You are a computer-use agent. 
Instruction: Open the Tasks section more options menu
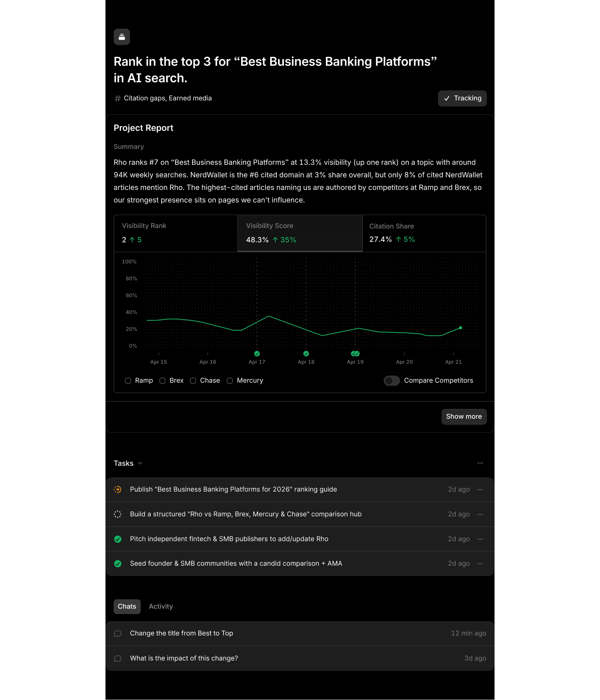480,463
